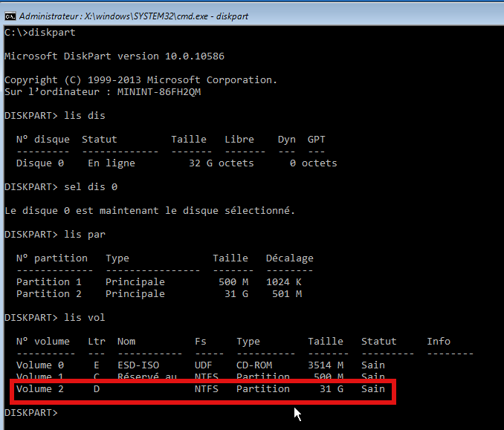
Task: Click the 'Statut' header in volume table
Action: [379, 342]
